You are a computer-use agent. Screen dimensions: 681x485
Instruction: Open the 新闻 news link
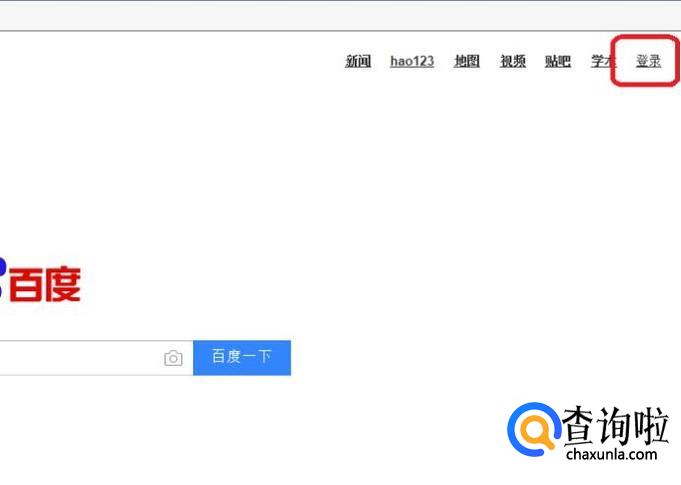point(358,61)
